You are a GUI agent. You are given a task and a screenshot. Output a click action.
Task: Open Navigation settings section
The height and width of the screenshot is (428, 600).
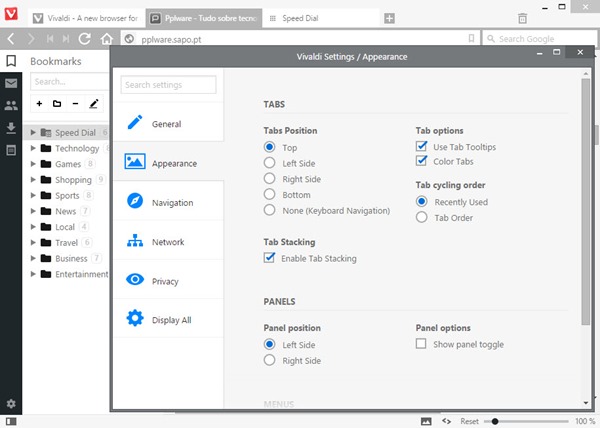[x=168, y=201]
